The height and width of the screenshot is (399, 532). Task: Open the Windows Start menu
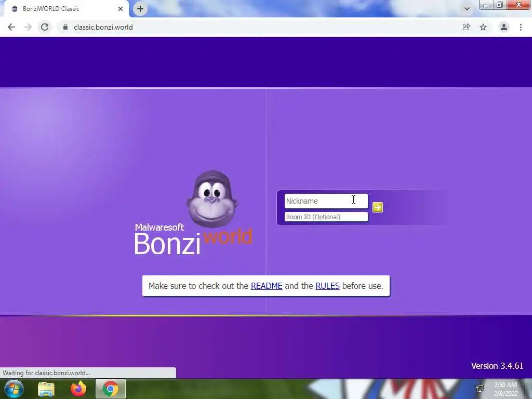(x=14, y=389)
